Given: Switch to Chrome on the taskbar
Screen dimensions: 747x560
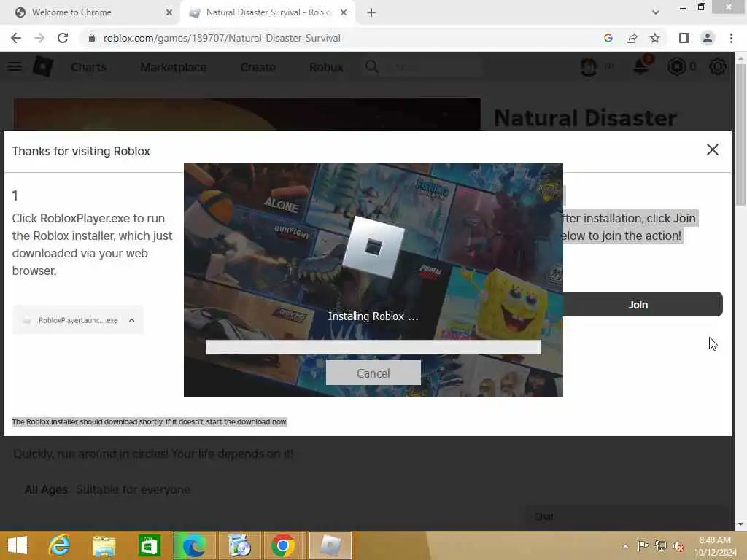Looking at the screenshot, I should tap(283, 545).
